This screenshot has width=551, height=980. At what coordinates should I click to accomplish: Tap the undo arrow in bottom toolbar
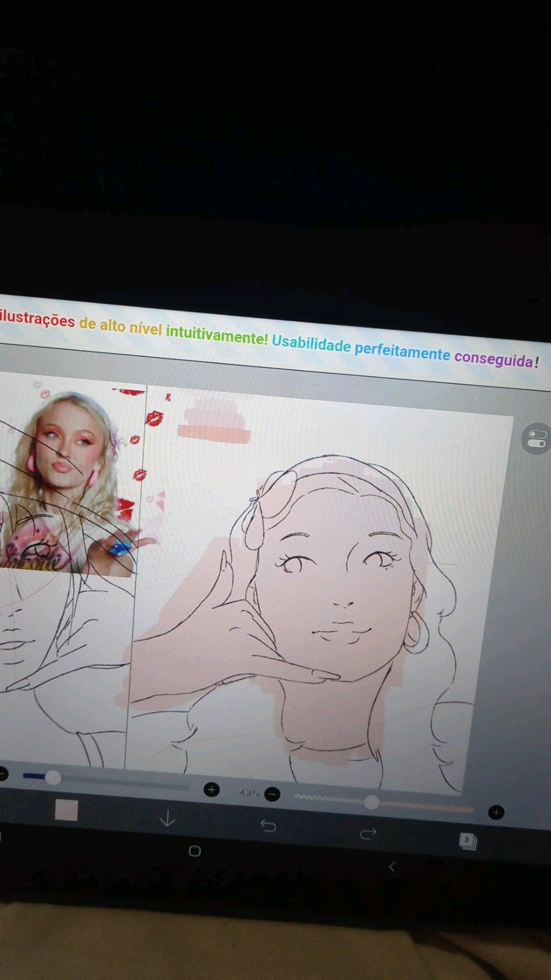(268, 826)
